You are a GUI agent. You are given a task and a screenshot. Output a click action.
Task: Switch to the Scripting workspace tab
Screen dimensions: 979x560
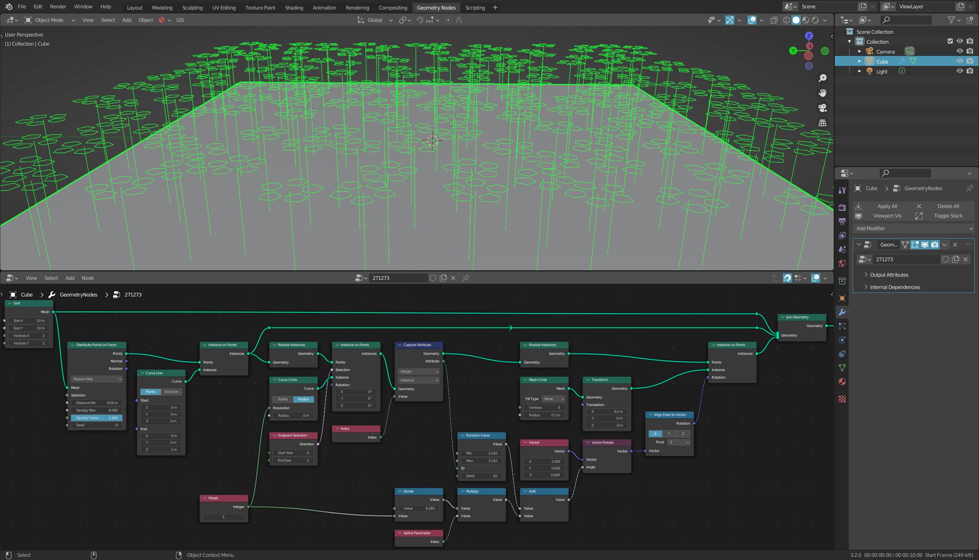point(475,8)
